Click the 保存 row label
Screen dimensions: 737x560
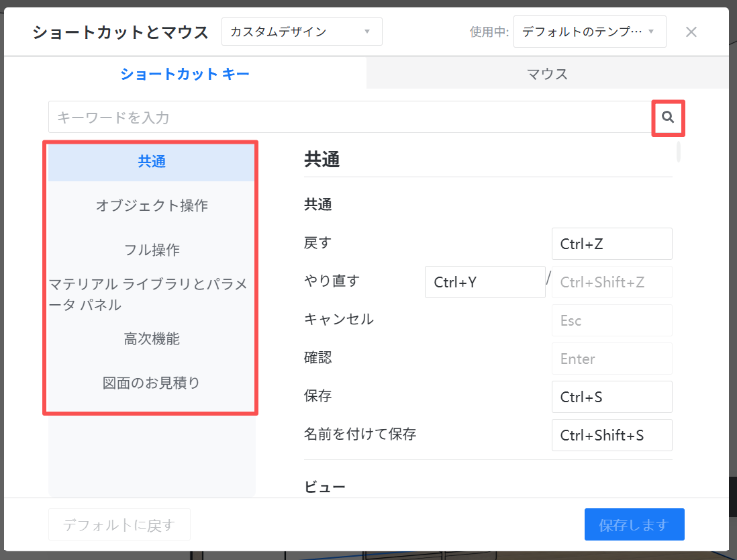pyautogui.click(x=317, y=396)
